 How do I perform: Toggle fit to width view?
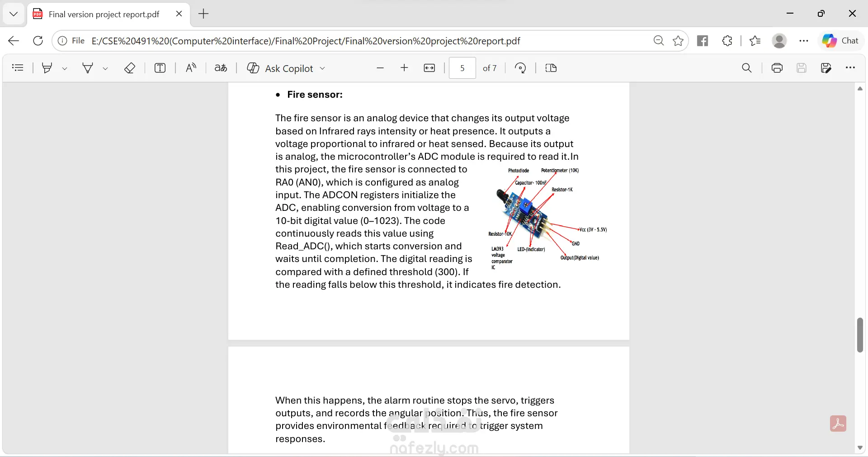coord(429,68)
